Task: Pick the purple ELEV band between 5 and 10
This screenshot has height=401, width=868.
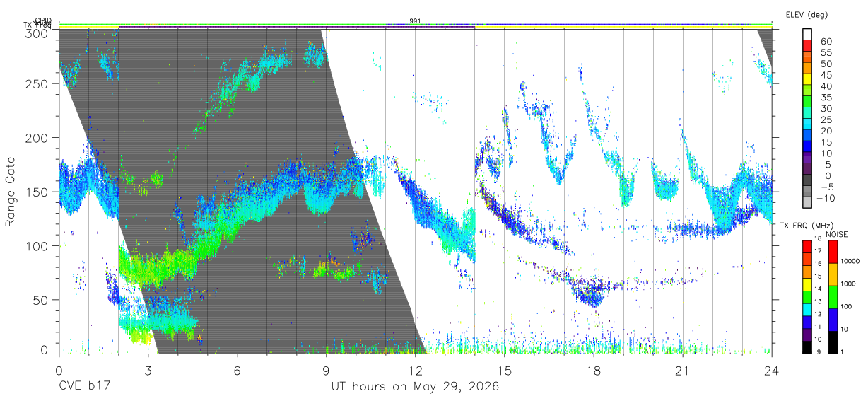Action: pyautogui.click(x=808, y=159)
